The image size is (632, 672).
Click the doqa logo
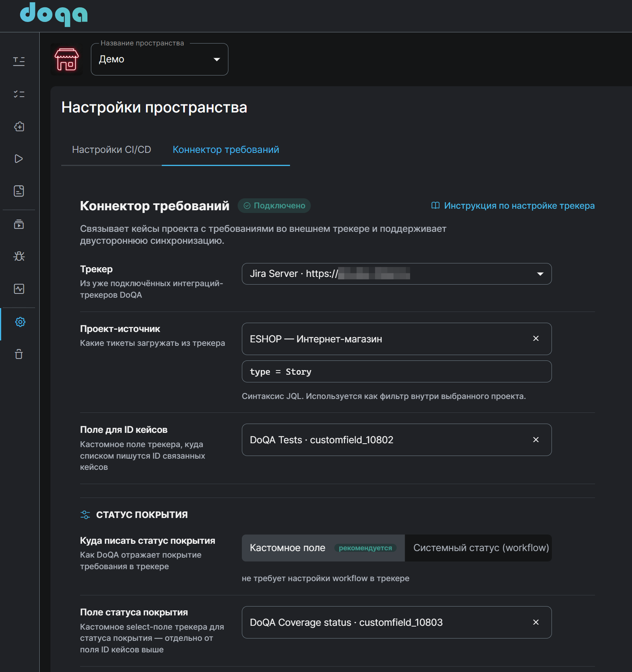click(54, 14)
